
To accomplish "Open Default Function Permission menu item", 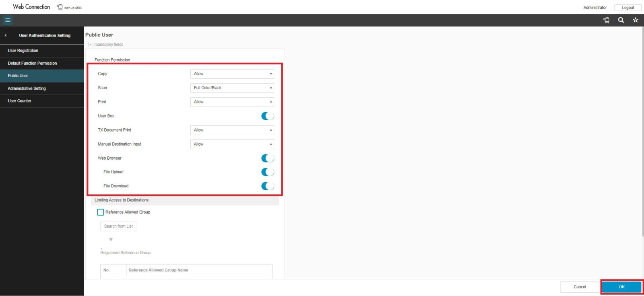I will [x=32, y=63].
